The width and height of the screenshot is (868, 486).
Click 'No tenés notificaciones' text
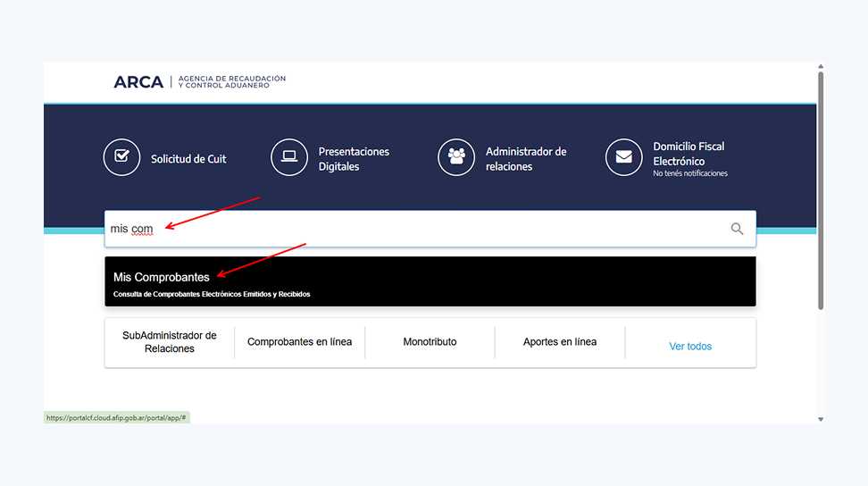pos(690,173)
